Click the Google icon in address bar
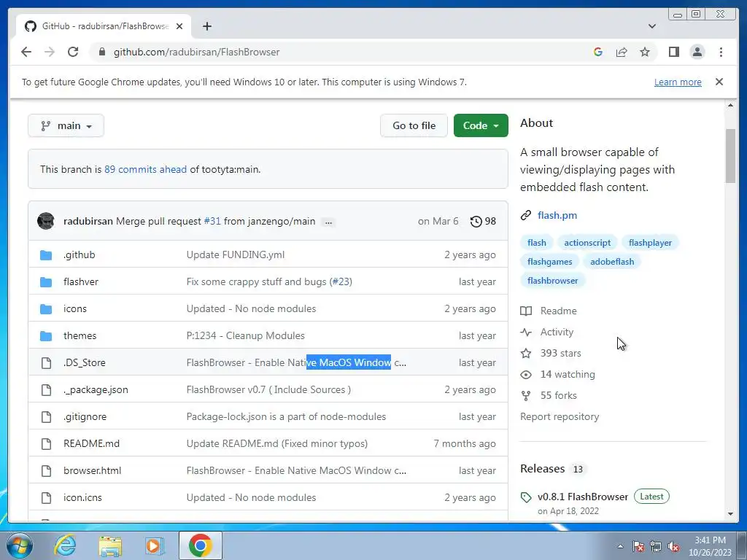This screenshot has width=747, height=560. pyautogui.click(x=598, y=52)
